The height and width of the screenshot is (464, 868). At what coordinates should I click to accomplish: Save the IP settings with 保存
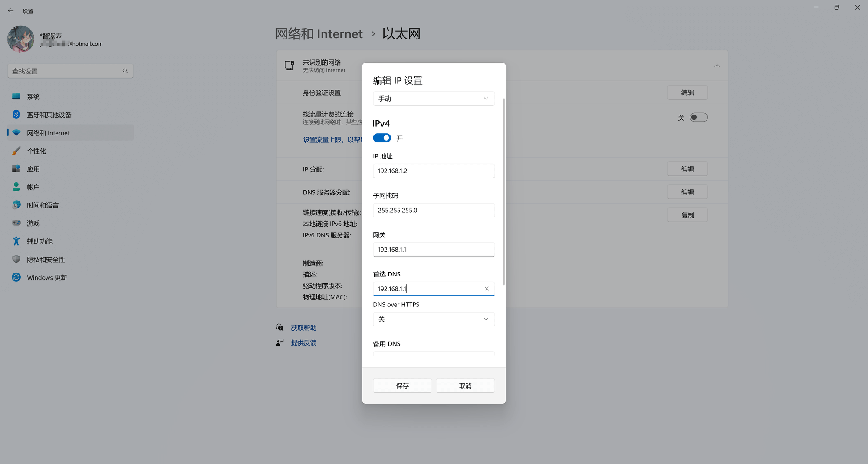(402, 385)
